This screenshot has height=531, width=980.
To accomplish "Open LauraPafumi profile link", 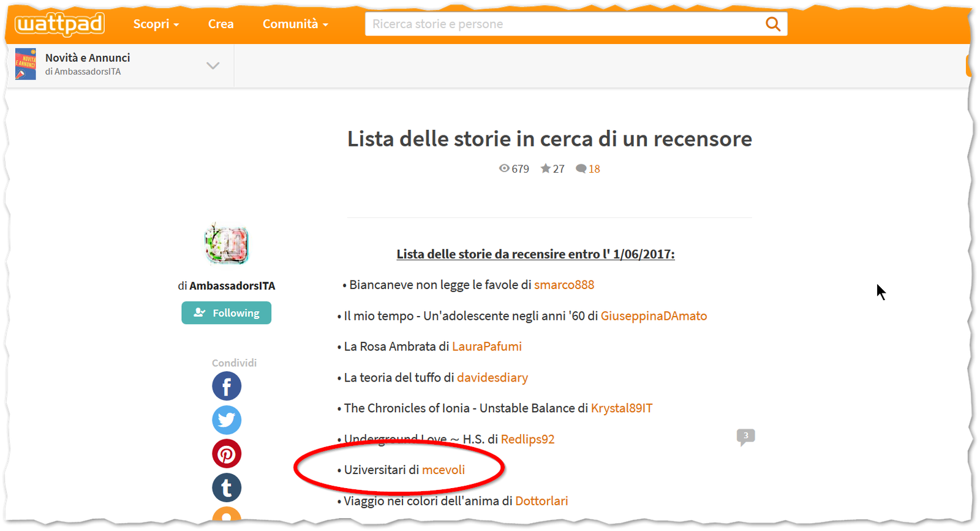I will click(x=487, y=347).
